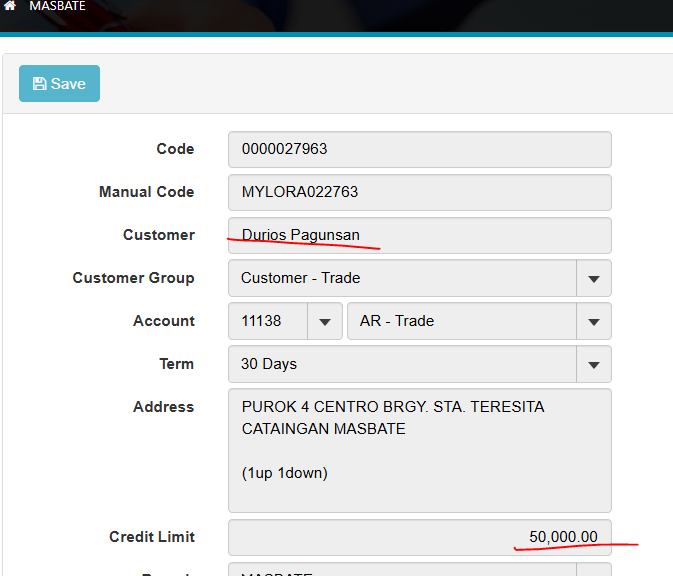This screenshot has height=576, width=673.
Task: Open the Customer Group selection box
Action: click(402, 278)
